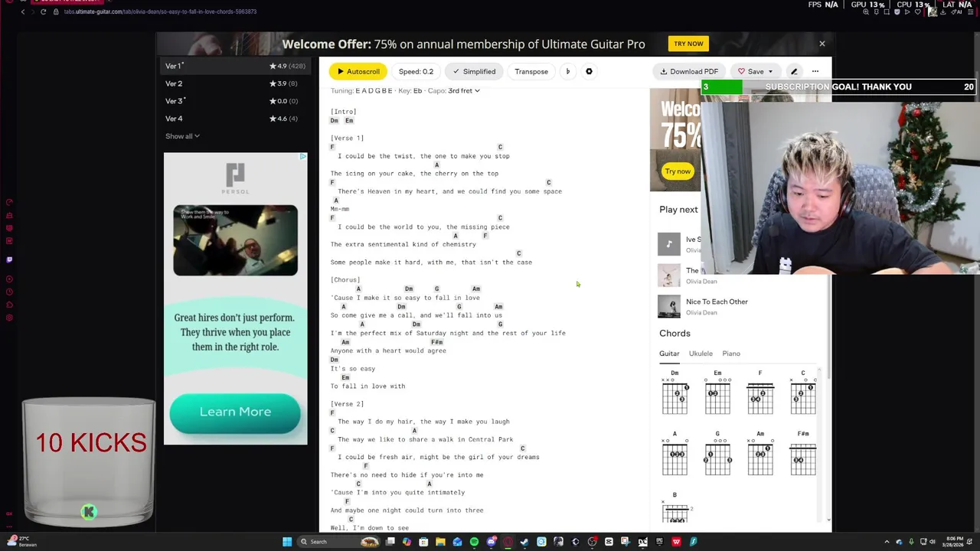980x551 pixels.
Task: Open the snapshot icon in browser toolbar
Action: [887, 11]
